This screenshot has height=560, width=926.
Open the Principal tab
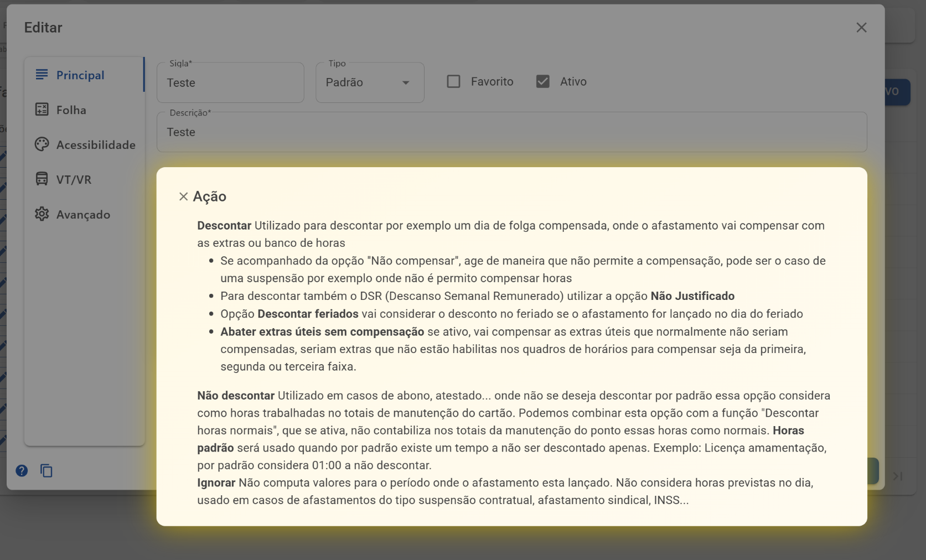(84, 75)
